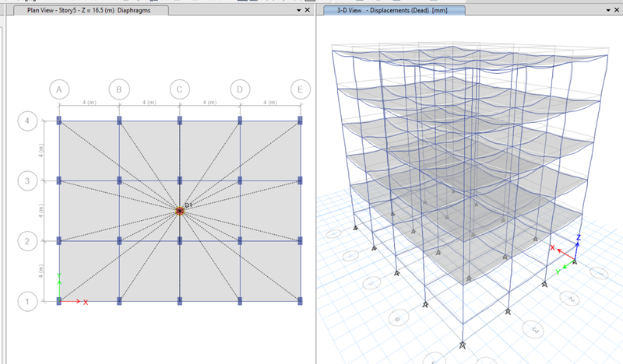
Task: Select grid bubble B
Action: (x=119, y=89)
